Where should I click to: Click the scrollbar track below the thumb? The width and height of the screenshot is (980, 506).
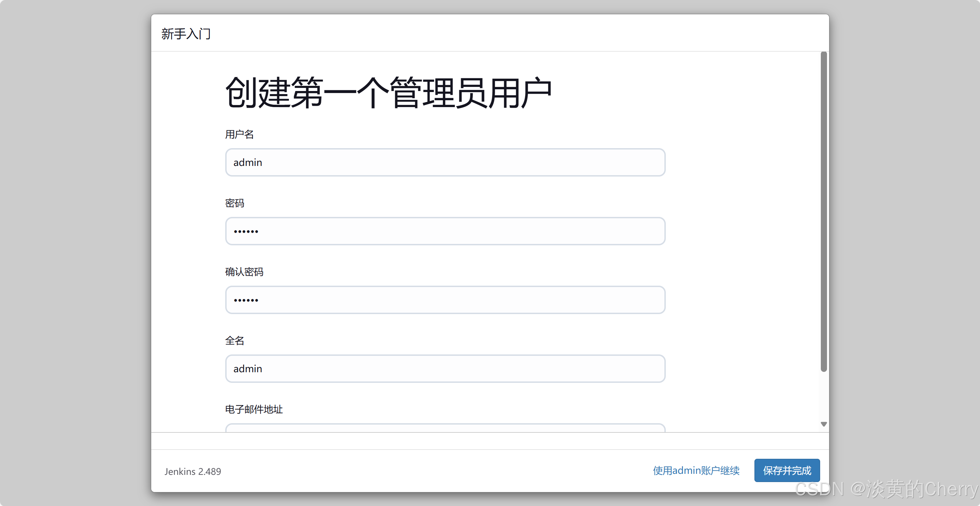pos(824,395)
